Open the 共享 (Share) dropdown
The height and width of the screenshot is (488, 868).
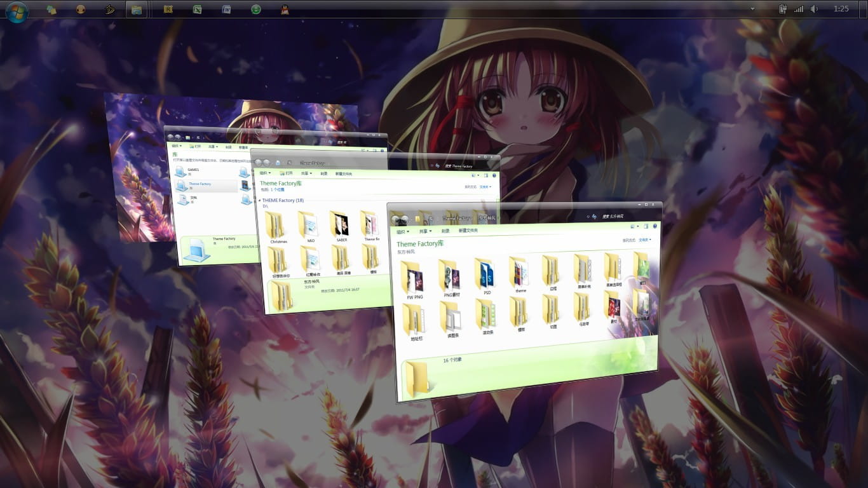pos(424,231)
